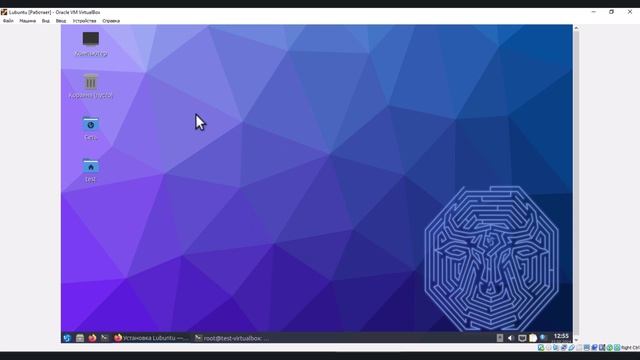Viewport: 640px width, 360px height.
Task: Open the clipboard manager tray icon
Action: click(x=533, y=338)
